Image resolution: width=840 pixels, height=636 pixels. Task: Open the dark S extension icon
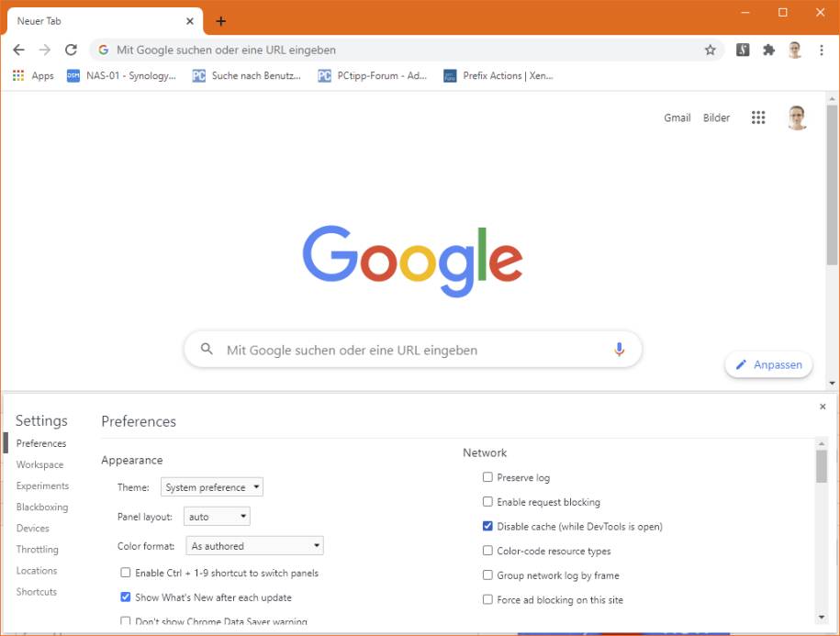point(743,50)
